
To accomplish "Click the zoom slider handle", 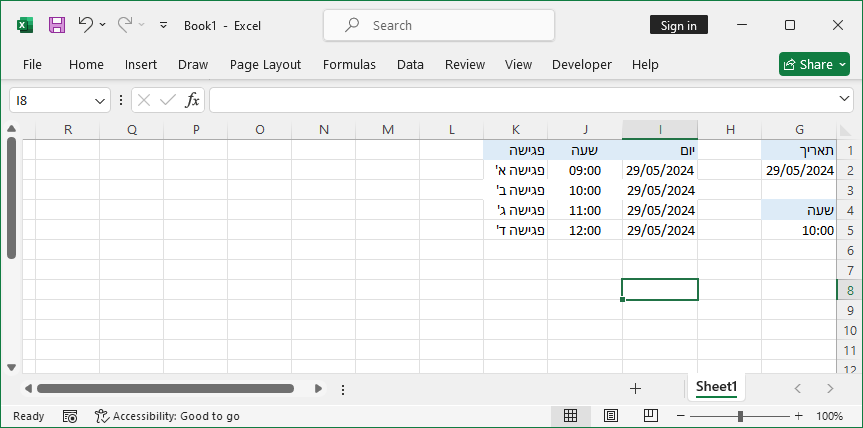I will click(x=740, y=416).
